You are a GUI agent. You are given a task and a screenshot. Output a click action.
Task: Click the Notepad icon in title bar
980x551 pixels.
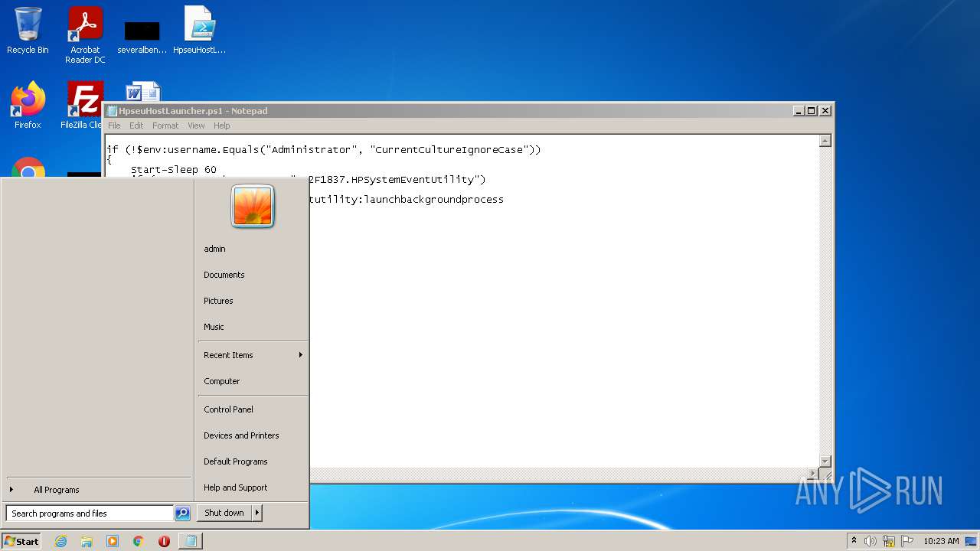[x=112, y=111]
